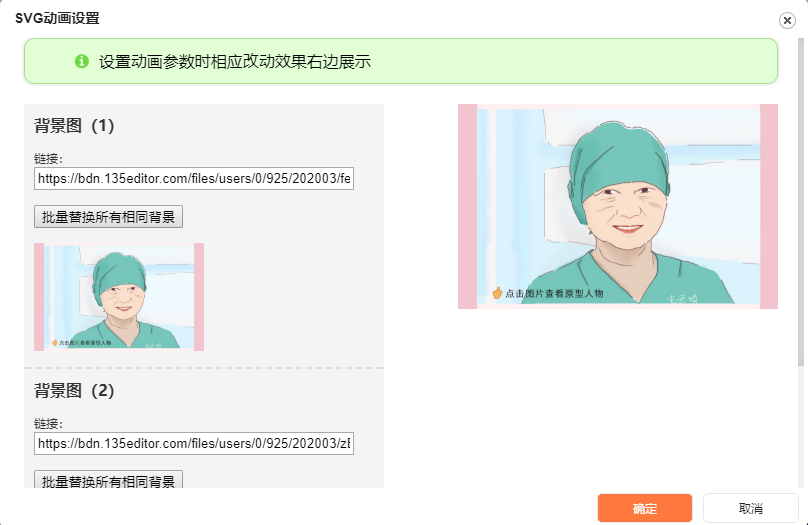The height and width of the screenshot is (525, 808).
Task: Click the dialog's vertical scrollbar thumb
Action: coord(801,202)
